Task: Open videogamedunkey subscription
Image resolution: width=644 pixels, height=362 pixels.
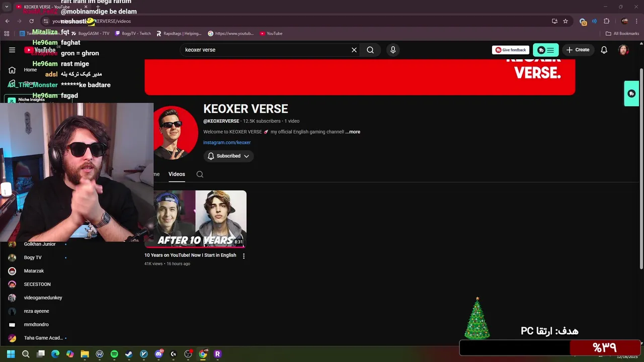Action: [43, 298]
